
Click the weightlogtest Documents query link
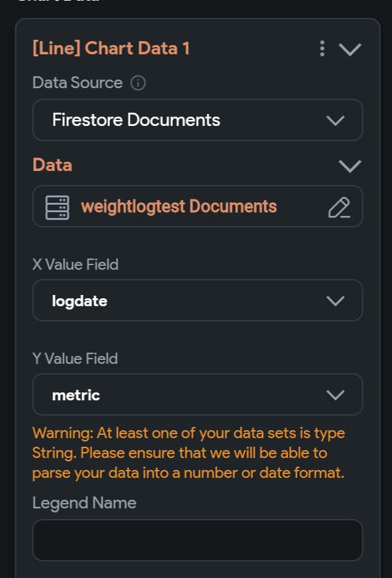click(x=179, y=206)
